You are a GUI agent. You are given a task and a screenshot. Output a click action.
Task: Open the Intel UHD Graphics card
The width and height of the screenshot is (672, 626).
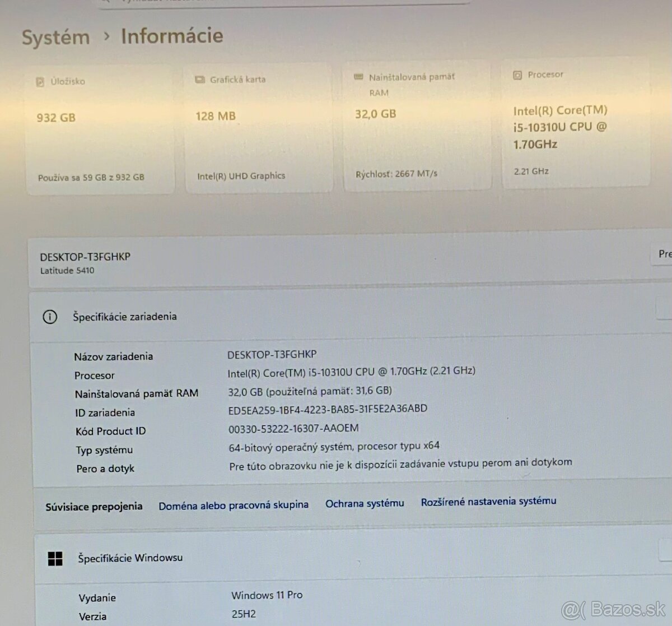[259, 126]
